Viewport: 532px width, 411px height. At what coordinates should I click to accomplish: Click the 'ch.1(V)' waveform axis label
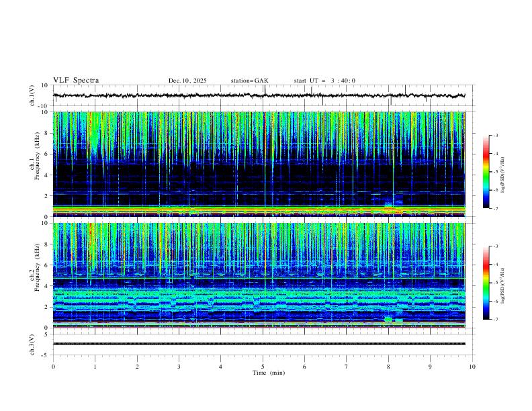click(x=32, y=95)
